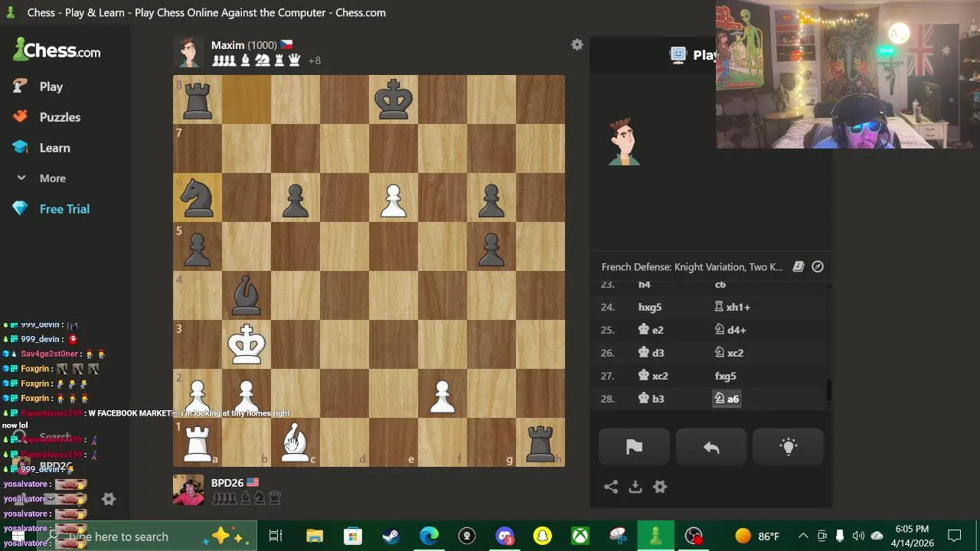The width and height of the screenshot is (980, 551).
Task: Select move 27 king xc2 in move list
Action: pyautogui.click(x=653, y=376)
